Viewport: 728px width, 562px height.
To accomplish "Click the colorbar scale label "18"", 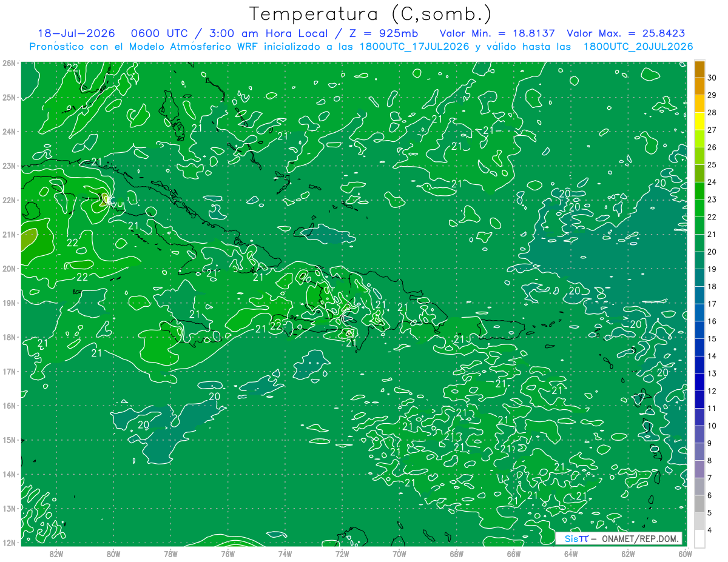I will pos(712,286).
